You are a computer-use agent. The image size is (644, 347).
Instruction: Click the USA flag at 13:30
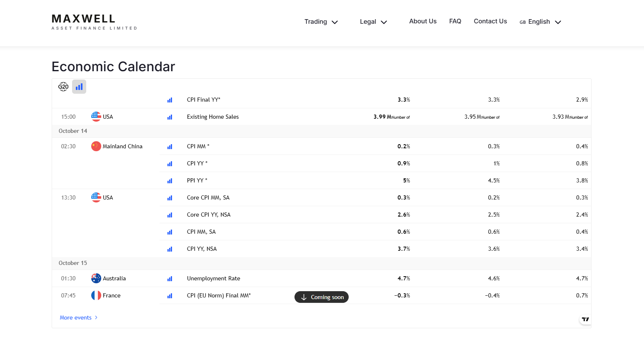[96, 197]
